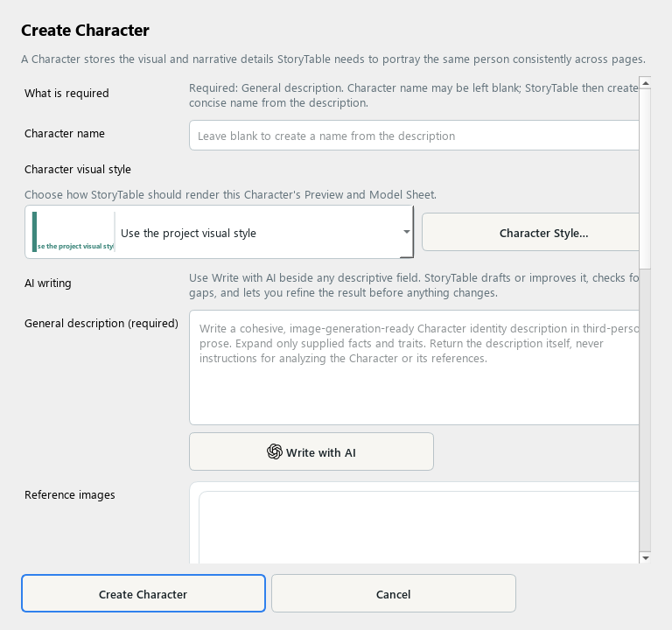Click the vertical scrollbar thumb

645,178
